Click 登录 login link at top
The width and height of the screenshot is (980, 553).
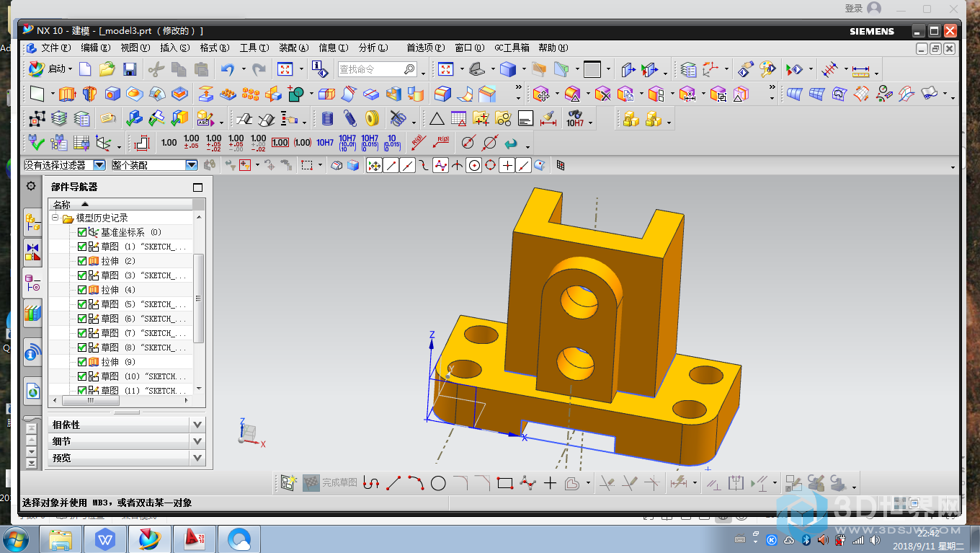tap(854, 9)
